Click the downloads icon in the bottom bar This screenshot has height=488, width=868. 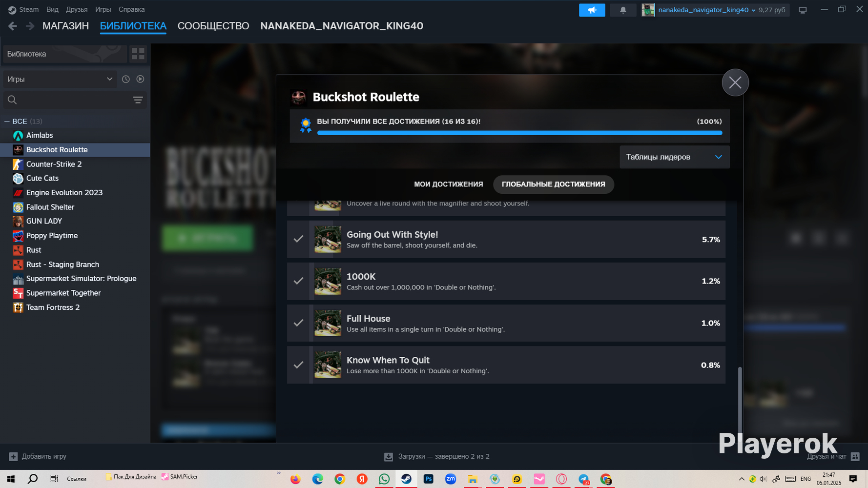[x=389, y=456]
